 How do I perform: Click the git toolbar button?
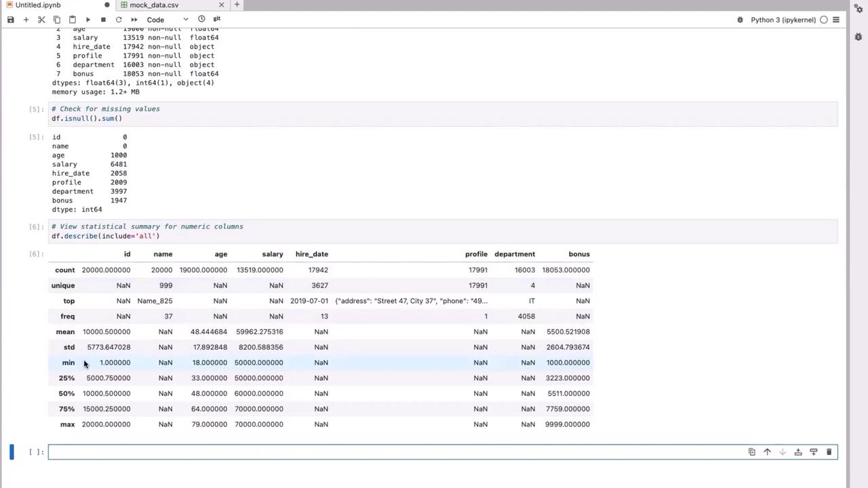click(x=217, y=19)
